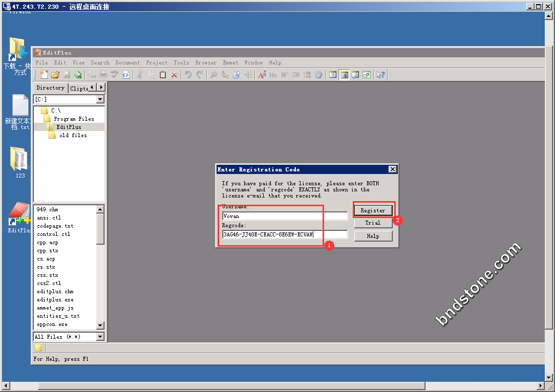Click the Trial button
Screen dimensions: 555x392
click(x=373, y=223)
